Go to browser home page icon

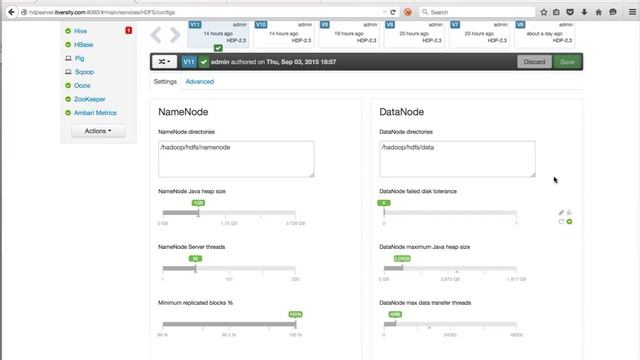click(598, 12)
